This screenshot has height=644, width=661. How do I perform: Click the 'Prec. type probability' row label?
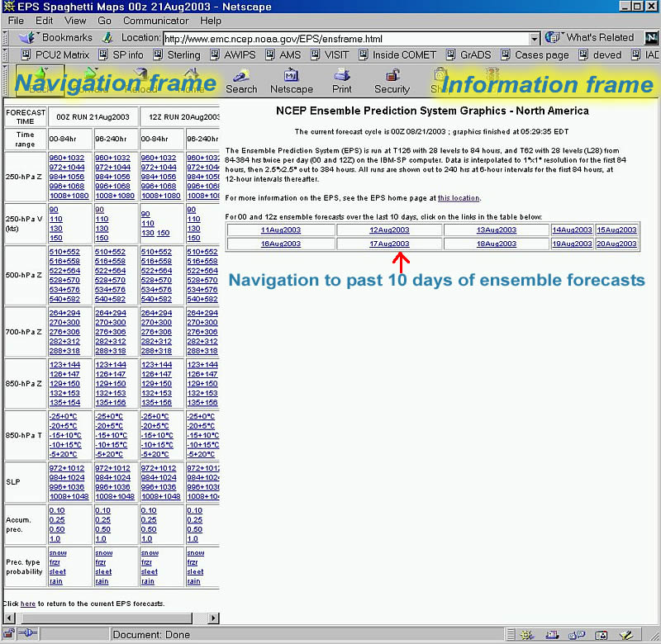click(25, 567)
